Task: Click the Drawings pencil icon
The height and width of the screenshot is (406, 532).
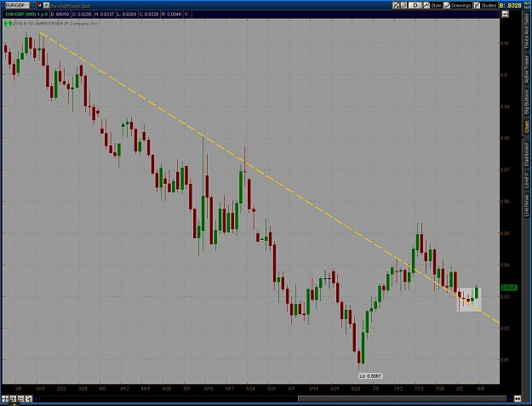Action: 447,5
